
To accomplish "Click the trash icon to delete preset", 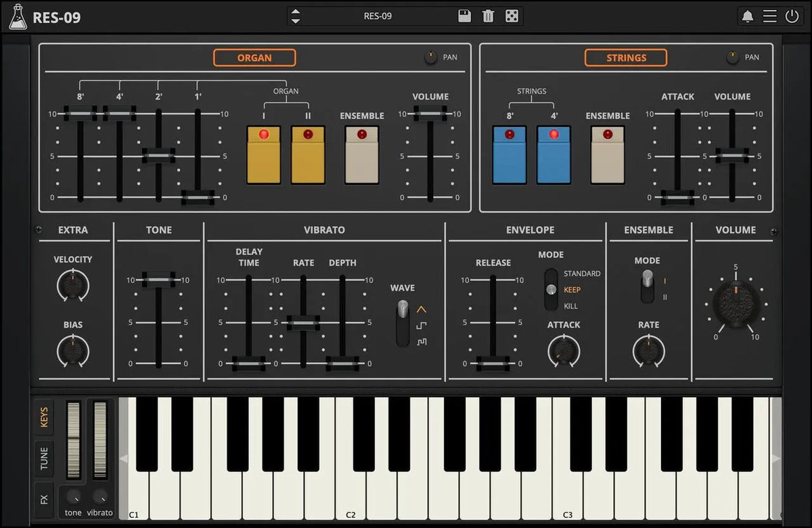I will [x=489, y=16].
